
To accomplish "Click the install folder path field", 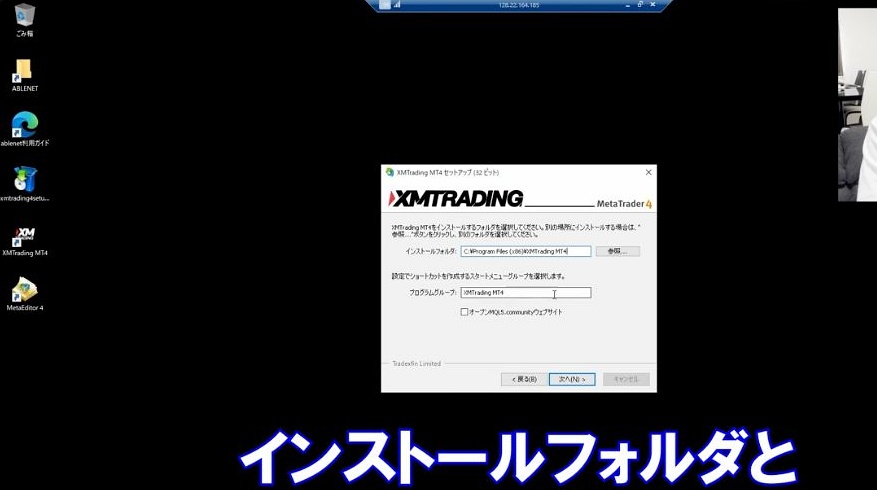I will tap(526, 252).
